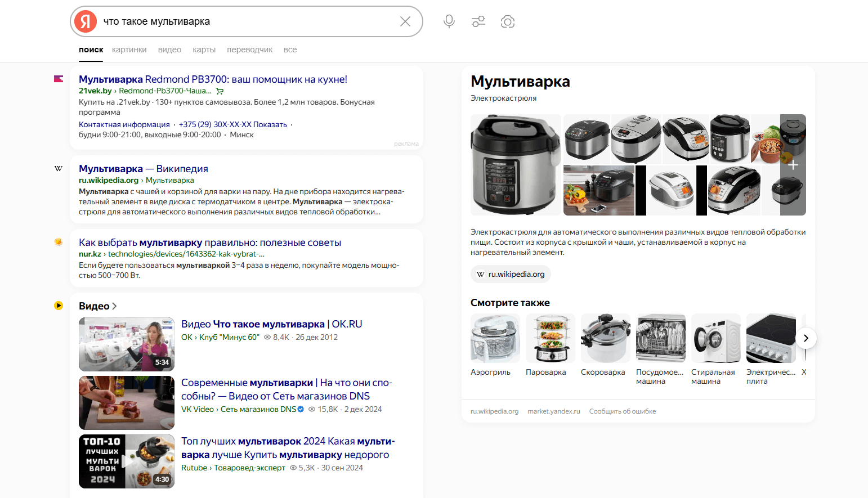
Task: Show the phone number +375 (29) 30X-XX-XX
Action: pyautogui.click(x=233, y=124)
